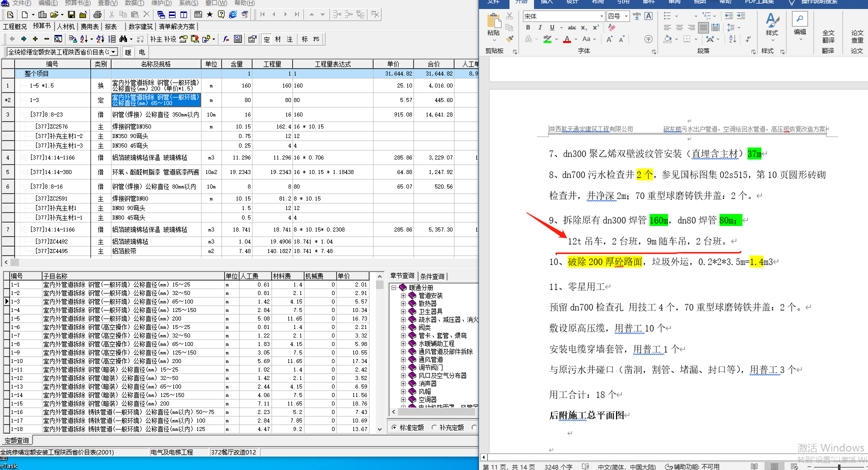Toggle the 标 button in budget toolbar
The width and height of the screenshot is (868, 470).
[x=304, y=39]
